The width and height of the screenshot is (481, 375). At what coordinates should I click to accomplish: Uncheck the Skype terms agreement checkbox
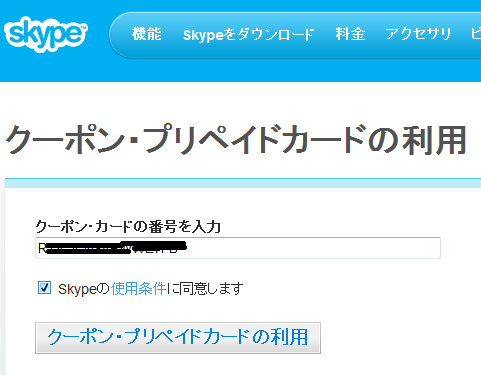pos(44,287)
